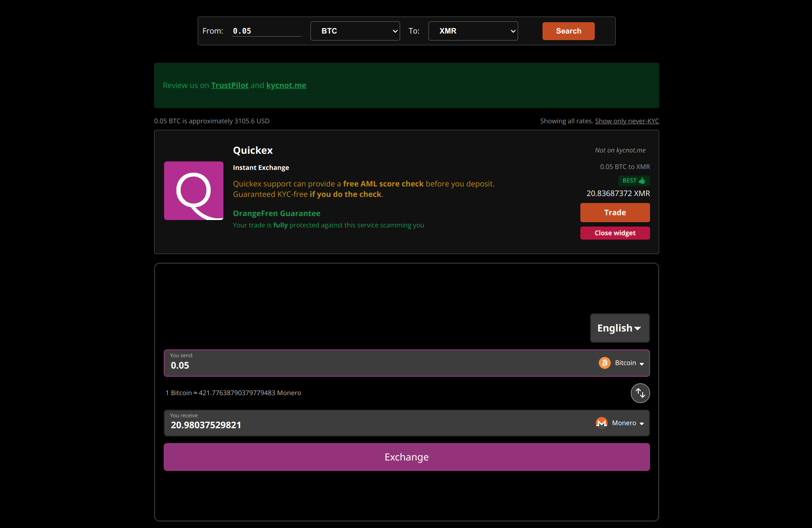Click the From amount input field
Image resolution: width=812 pixels, height=528 pixels.
[266, 31]
